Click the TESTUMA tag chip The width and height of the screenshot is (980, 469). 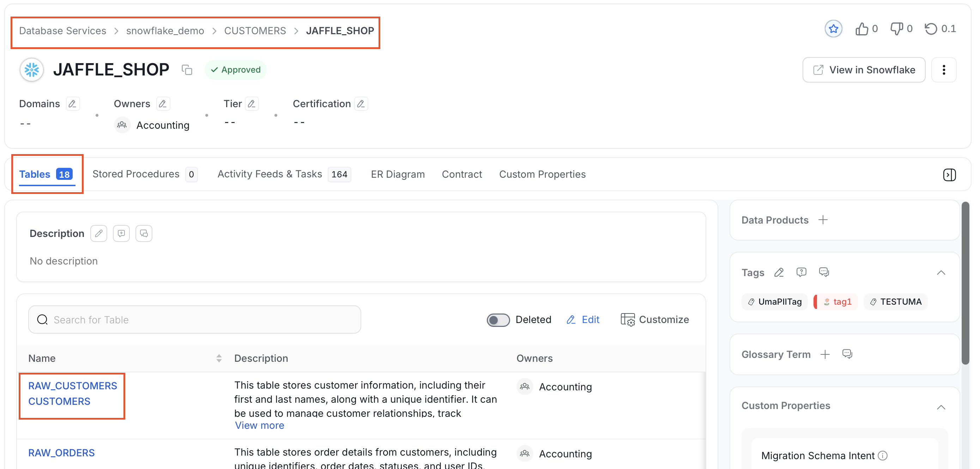[x=896, y=302]
